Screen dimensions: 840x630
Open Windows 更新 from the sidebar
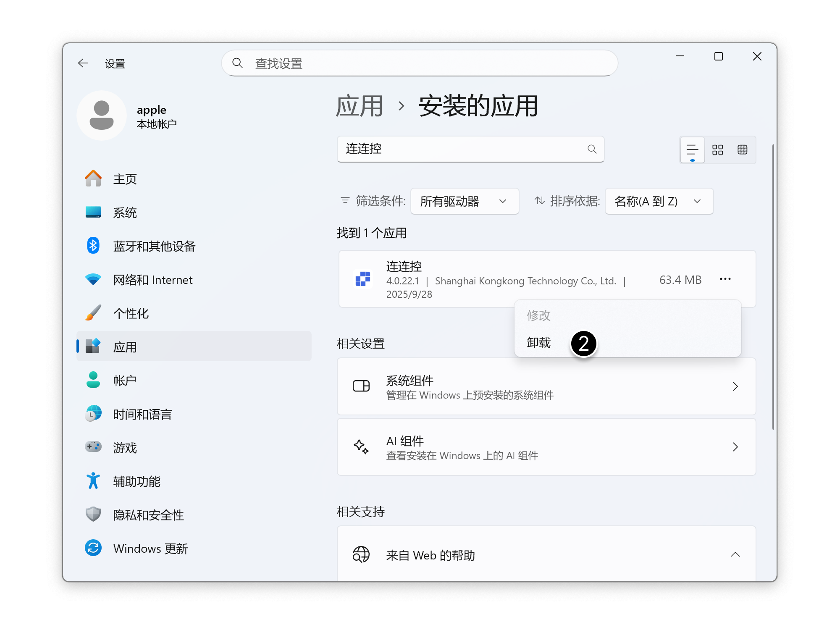coord(150,548)
